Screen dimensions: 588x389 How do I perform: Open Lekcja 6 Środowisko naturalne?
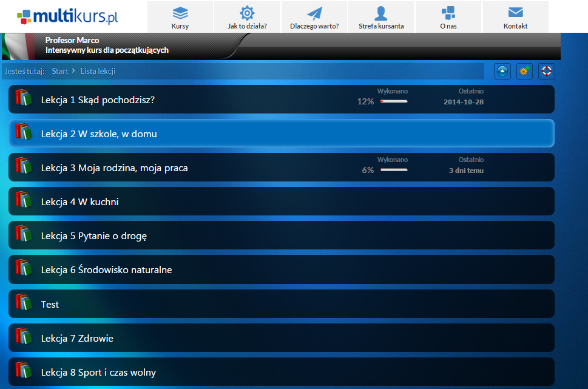click(x=106, y=269)
